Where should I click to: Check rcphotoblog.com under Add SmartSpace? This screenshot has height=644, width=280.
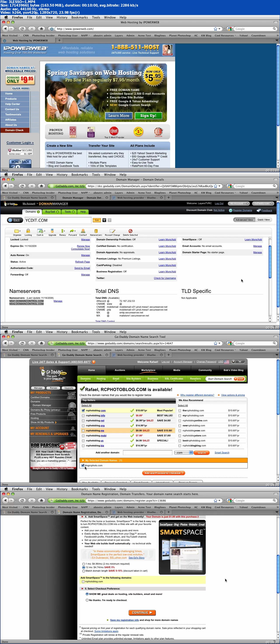point(83,581)
